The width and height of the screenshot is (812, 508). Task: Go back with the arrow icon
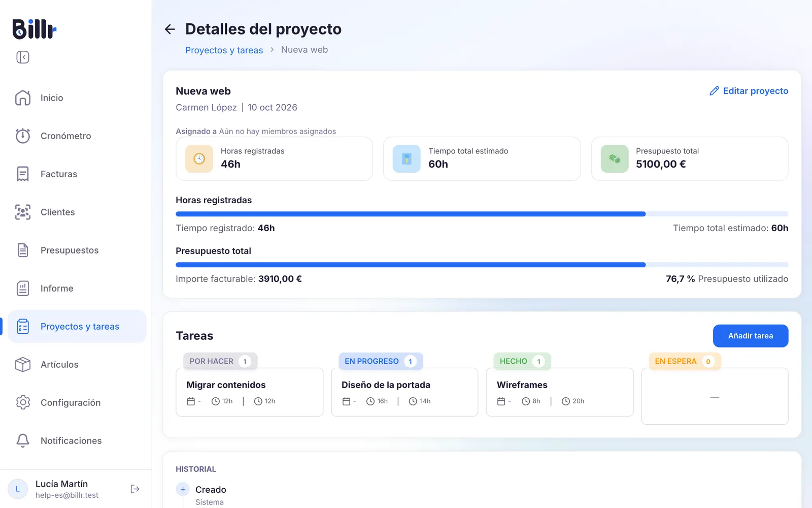(x=170, y=29)
